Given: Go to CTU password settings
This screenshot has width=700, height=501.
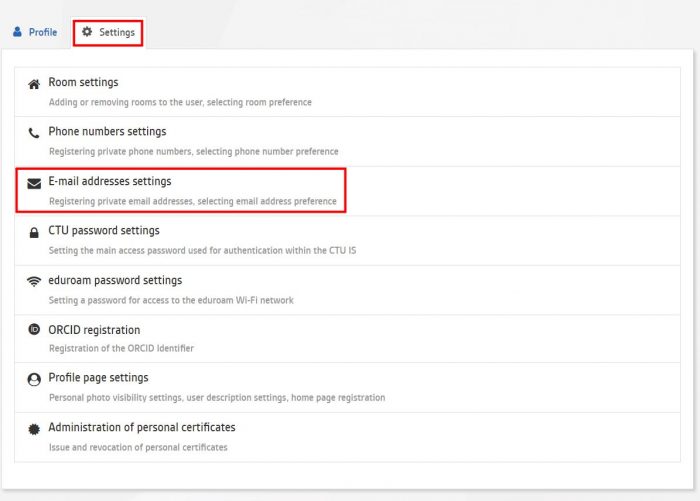Looking at the screenshot, I should click(x=347, y=241).
